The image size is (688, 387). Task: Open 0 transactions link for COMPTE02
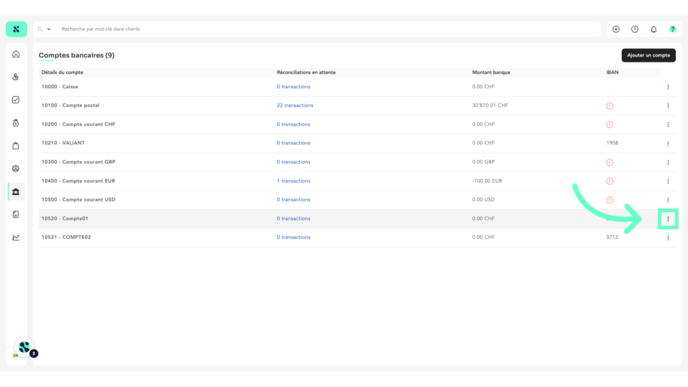click(x=294, y=237)
